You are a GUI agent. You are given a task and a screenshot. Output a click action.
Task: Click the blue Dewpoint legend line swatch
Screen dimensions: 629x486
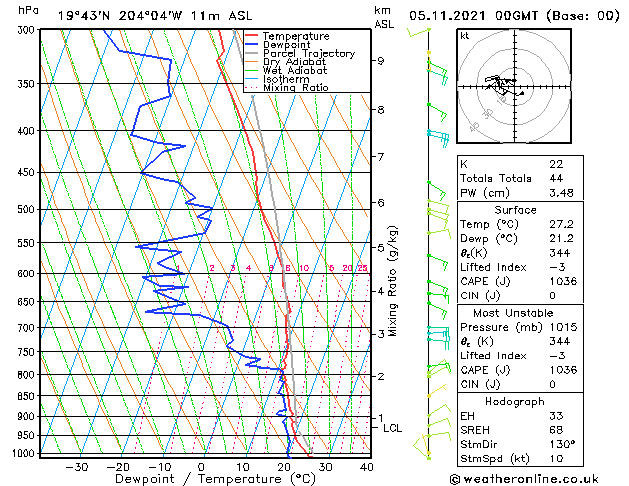(252, 44)
